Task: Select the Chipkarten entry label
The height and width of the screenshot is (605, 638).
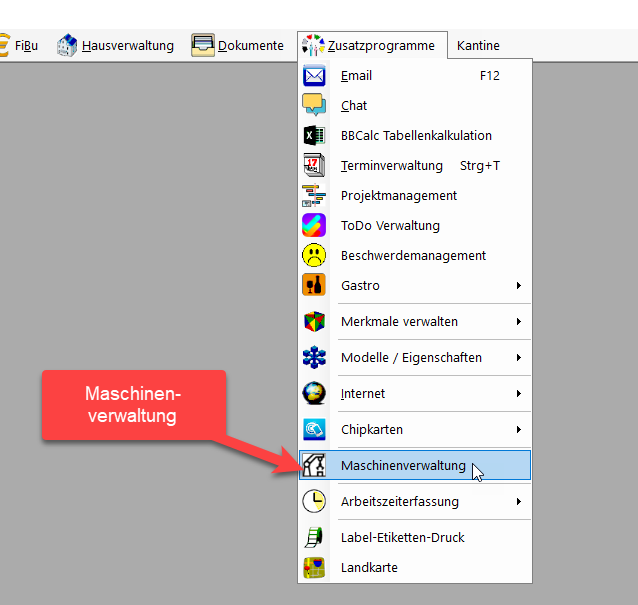Action: [x=372, y=430]
